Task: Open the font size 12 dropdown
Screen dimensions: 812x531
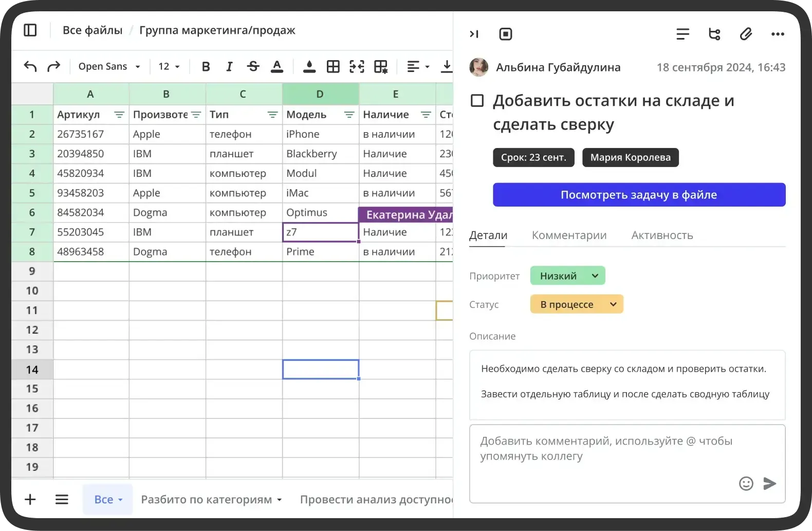Action: (x=169, y=66)
